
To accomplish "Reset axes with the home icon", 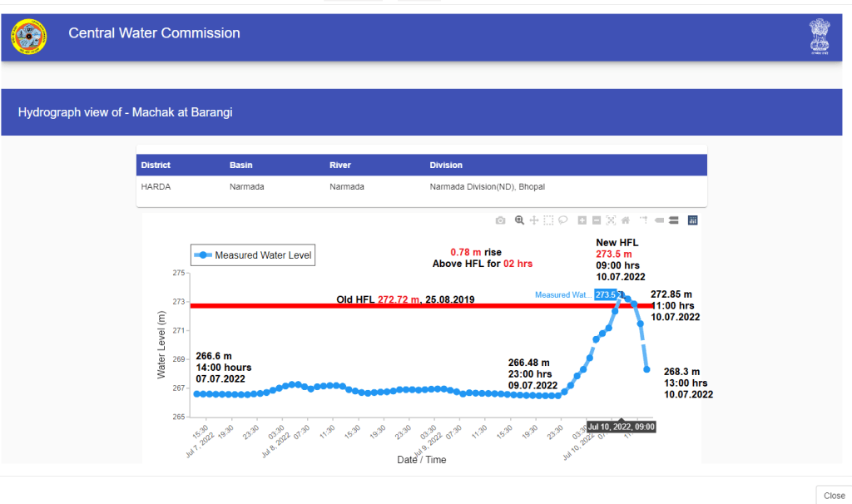I will [x=625, y=220].
